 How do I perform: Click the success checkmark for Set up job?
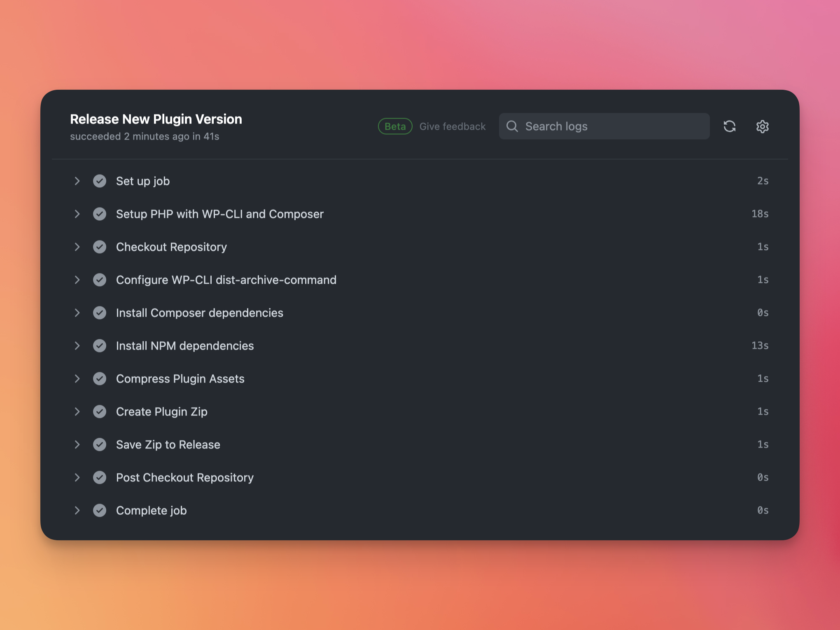100,181
